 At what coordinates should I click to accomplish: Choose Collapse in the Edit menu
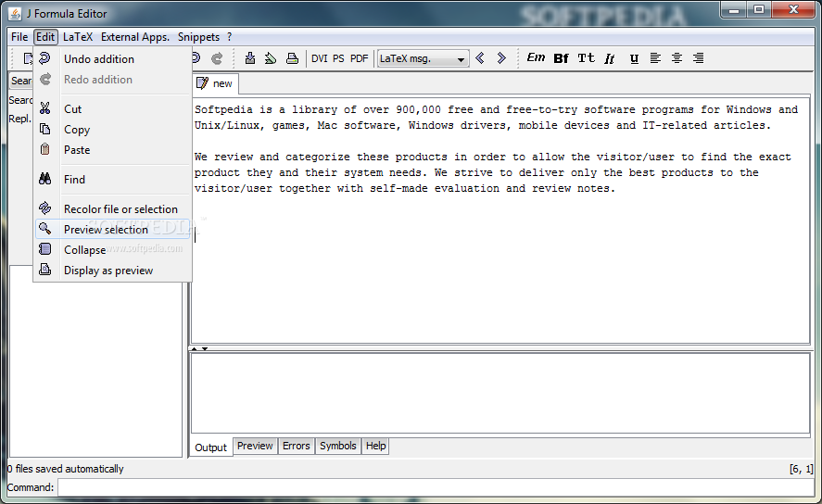pyautogui.click(x=113, y=250)
